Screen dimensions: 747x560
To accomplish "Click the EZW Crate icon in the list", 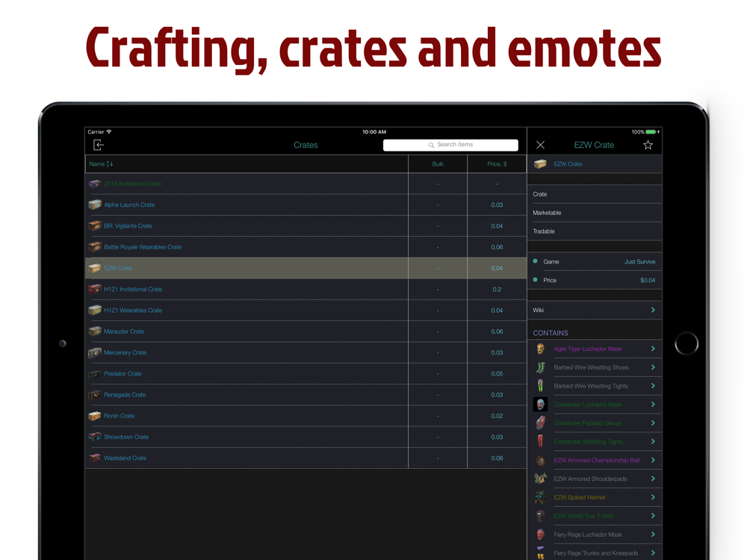I will [x=95, y=268].
